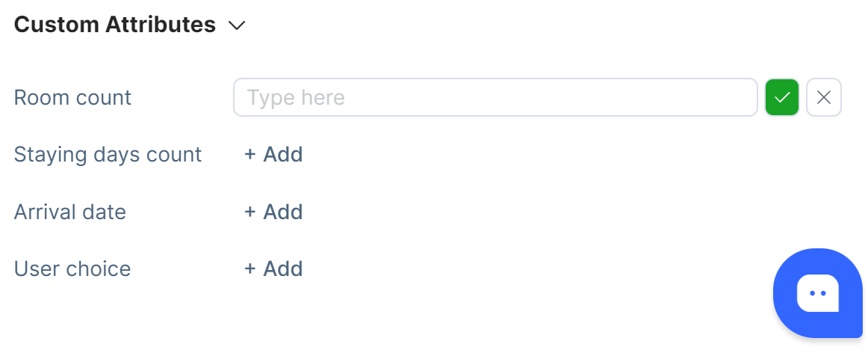
Task: Select the Staying days count label
Action: tap(108, 155)
